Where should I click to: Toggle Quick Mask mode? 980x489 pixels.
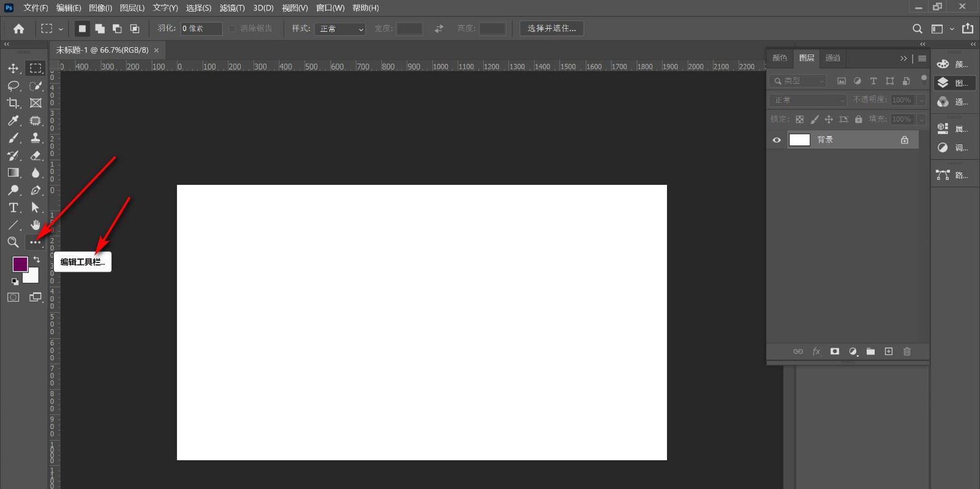13,297
